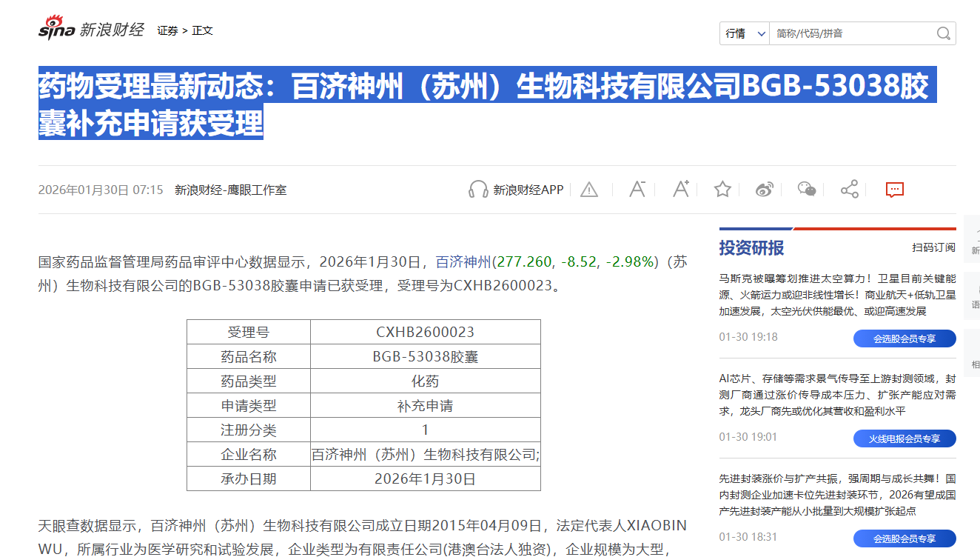Click the 注册分类 table label

[249, 430]
